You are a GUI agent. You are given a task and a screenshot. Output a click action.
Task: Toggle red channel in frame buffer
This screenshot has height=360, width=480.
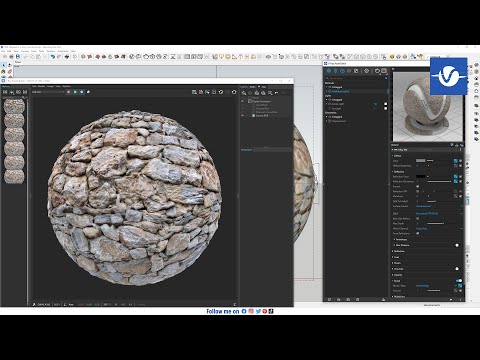[x=69, y=92]
